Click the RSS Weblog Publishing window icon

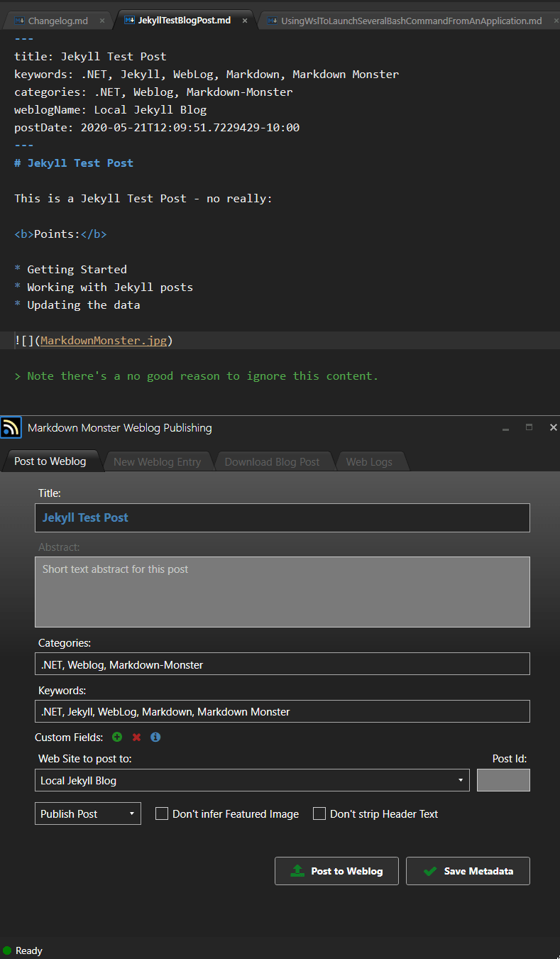[11, 427]
